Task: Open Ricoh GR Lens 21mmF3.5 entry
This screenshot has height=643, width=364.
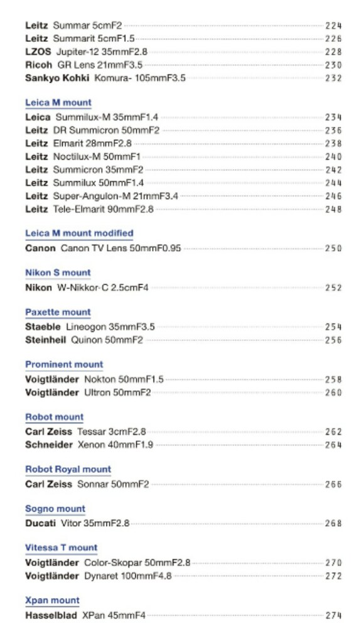Action: [183, 65]
